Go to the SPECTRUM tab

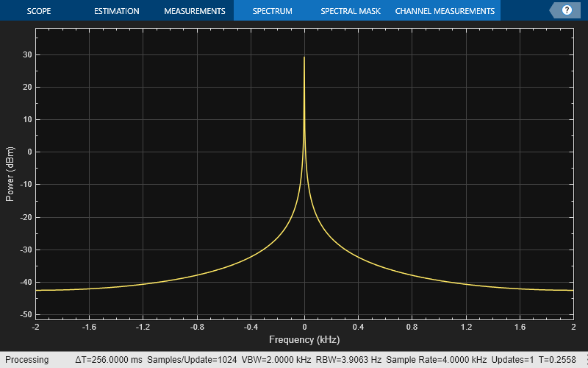272,10
